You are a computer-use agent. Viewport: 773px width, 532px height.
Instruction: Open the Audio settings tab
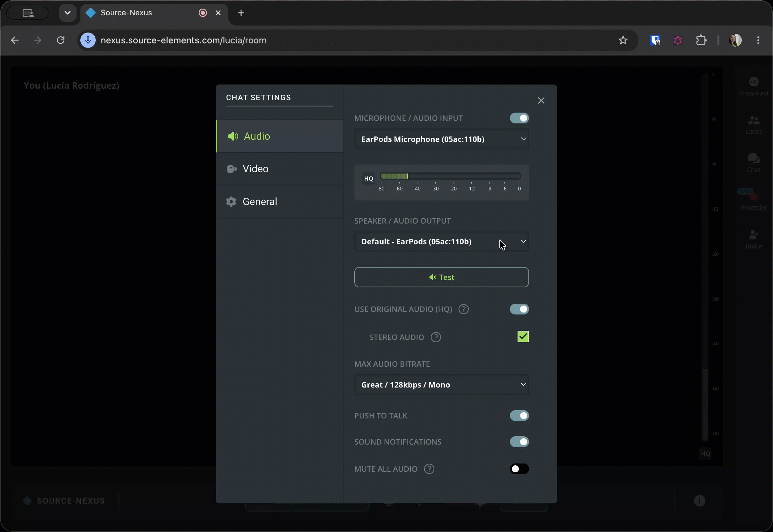click(280, 136)
